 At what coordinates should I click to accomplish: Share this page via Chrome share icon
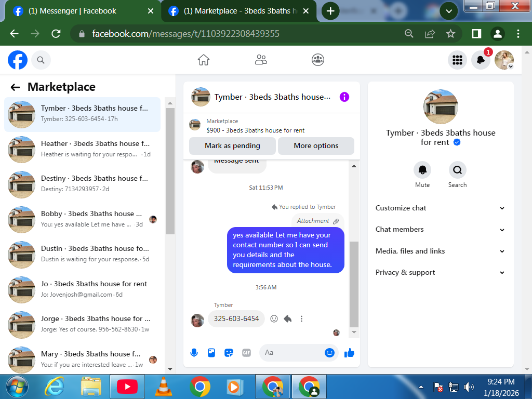coord(430,34)
